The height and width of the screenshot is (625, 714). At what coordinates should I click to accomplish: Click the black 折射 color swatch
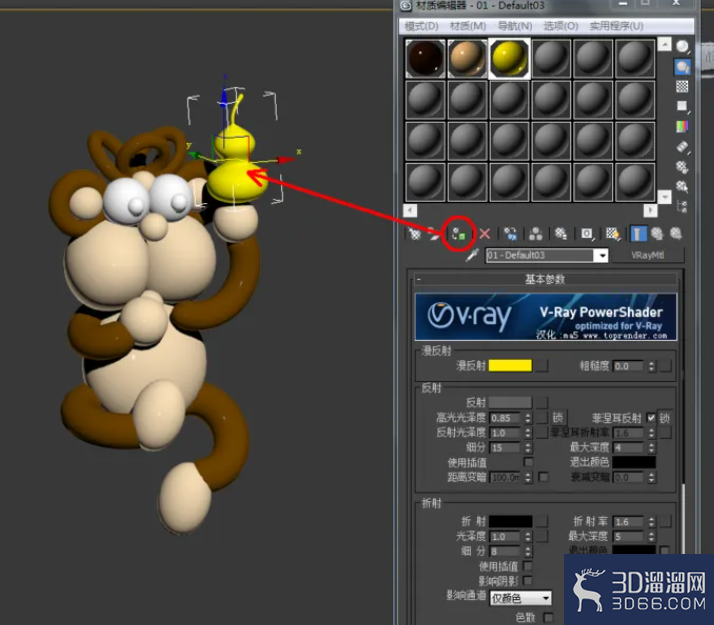tap(510, 521)
